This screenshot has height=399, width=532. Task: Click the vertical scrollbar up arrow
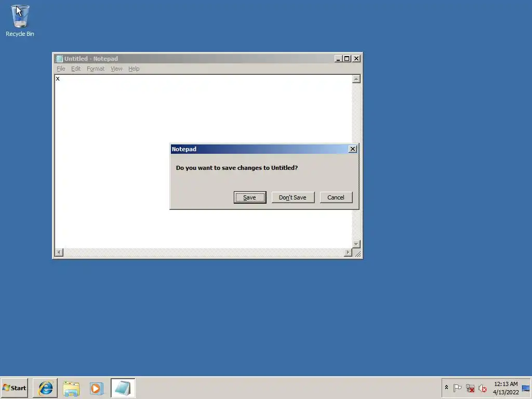[x=356, y=79]
